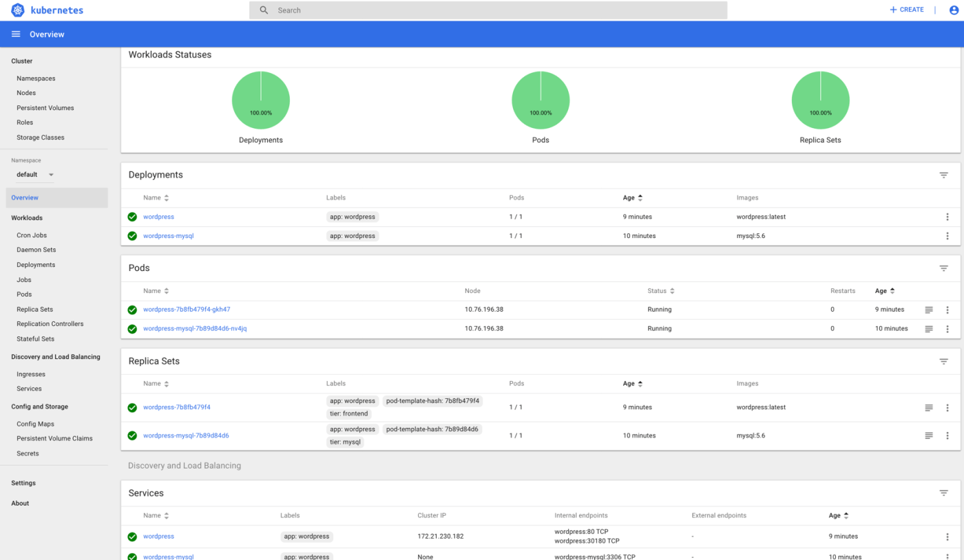Select Config Maps in sidebar

(x=35, y=424)
